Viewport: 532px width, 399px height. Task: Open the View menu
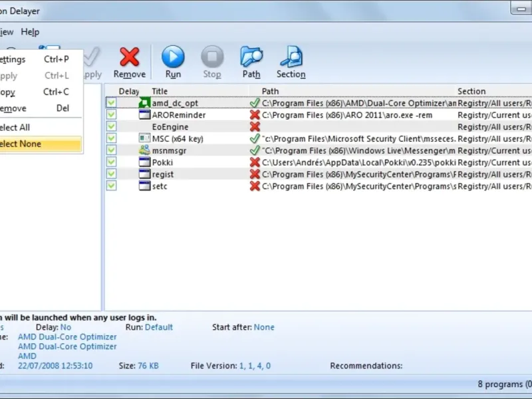(x=7, y=32)
